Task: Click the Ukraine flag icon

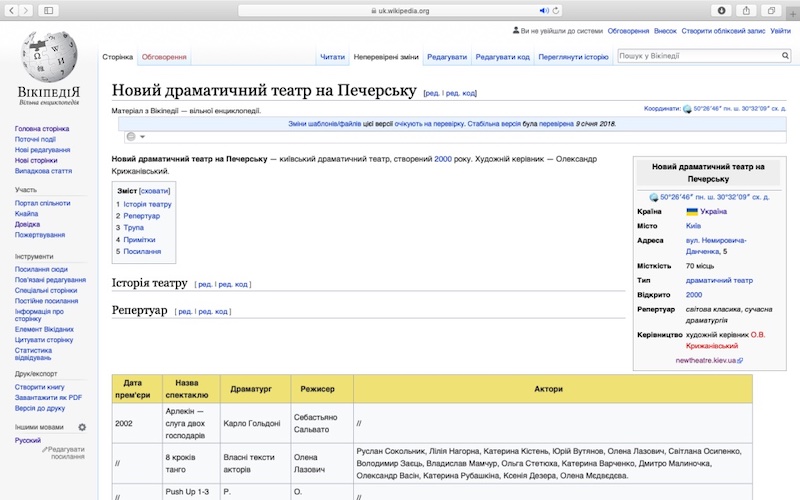Action: tap(692, 211)
